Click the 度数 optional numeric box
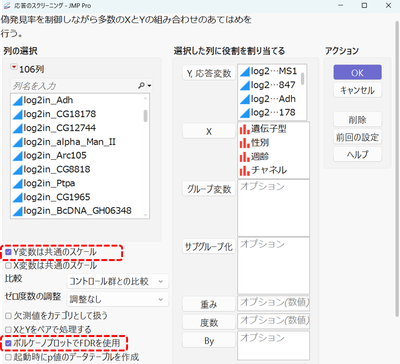Image resolution: width=400 pixels, height=364 pixels. click(x=273, y=321)
